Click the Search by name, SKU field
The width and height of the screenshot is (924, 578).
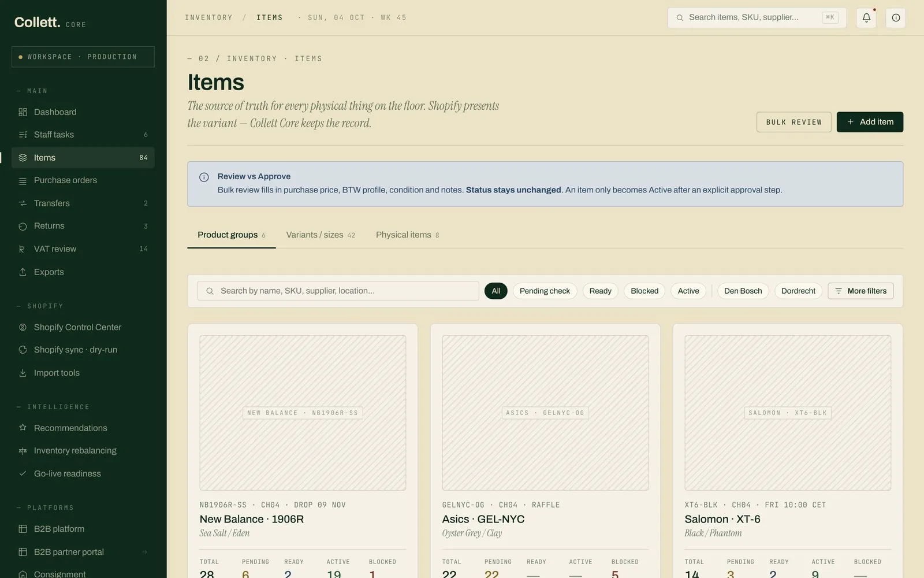[338, 291]
